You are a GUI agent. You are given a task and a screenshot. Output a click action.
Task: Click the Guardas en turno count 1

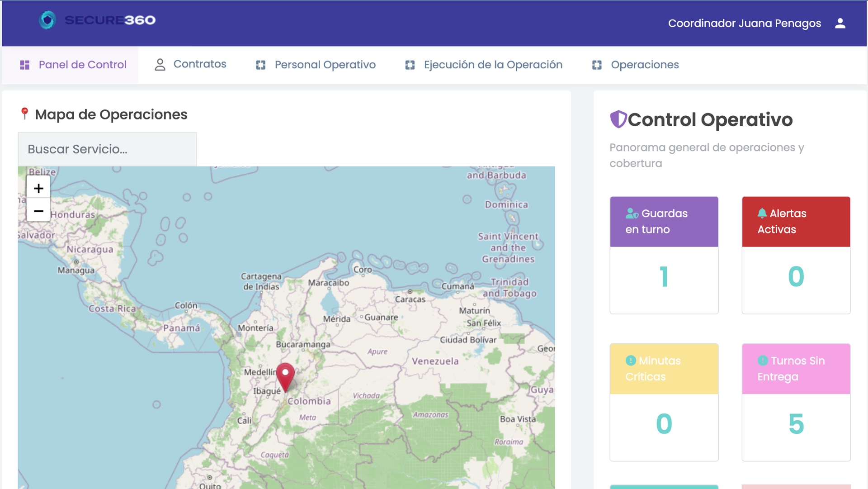click(664, 276)
